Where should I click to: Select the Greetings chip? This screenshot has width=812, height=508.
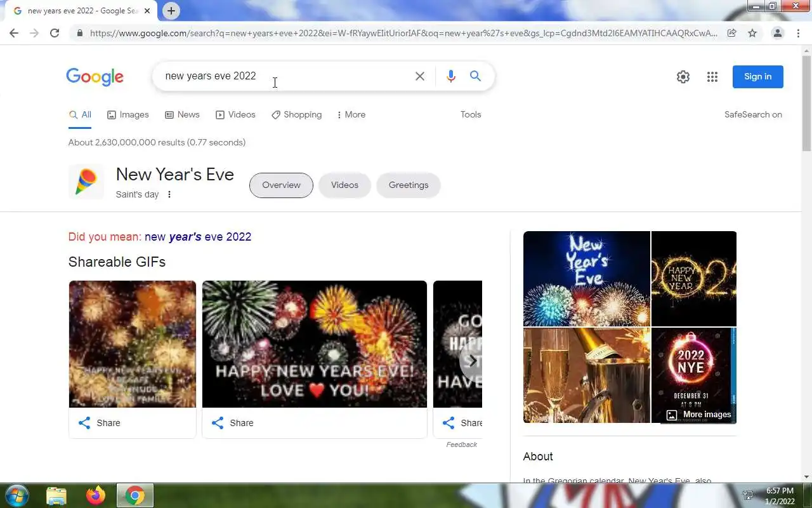click(409, 185)
